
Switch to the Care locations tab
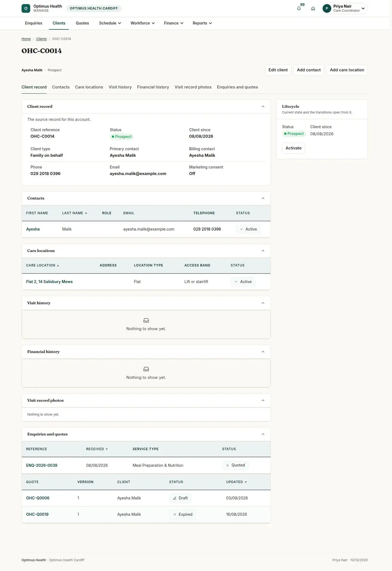coord(89,87)
